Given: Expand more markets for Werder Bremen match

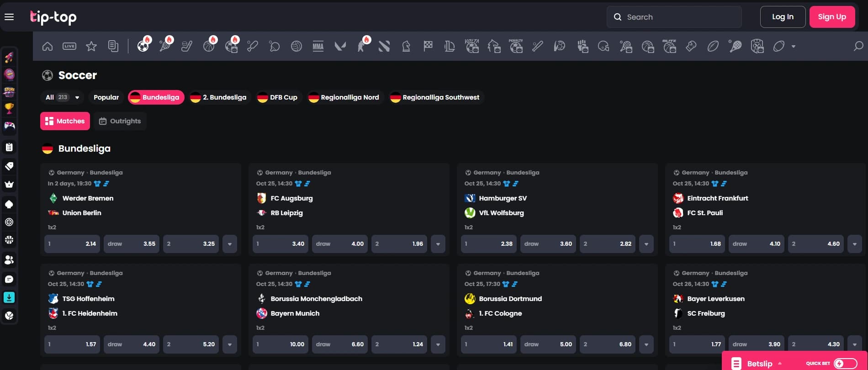Looking at the screenshot, I should click(230, 244).
